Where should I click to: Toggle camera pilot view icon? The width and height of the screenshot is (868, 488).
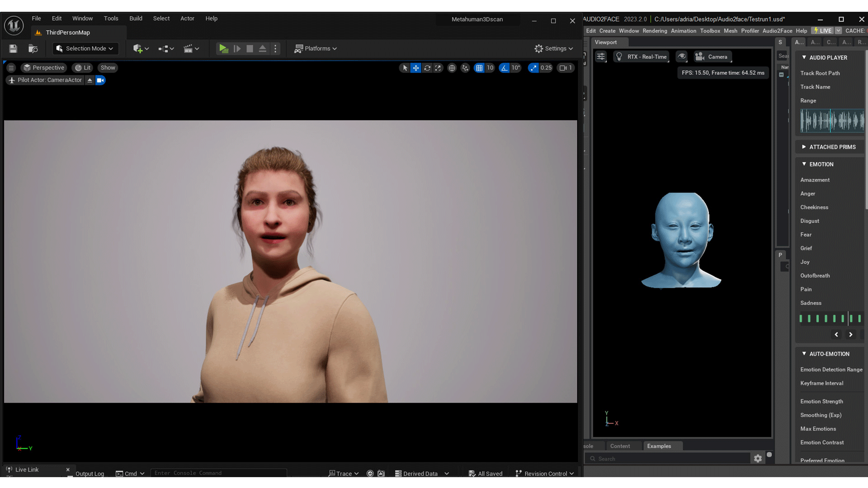[x=100, y=80]
